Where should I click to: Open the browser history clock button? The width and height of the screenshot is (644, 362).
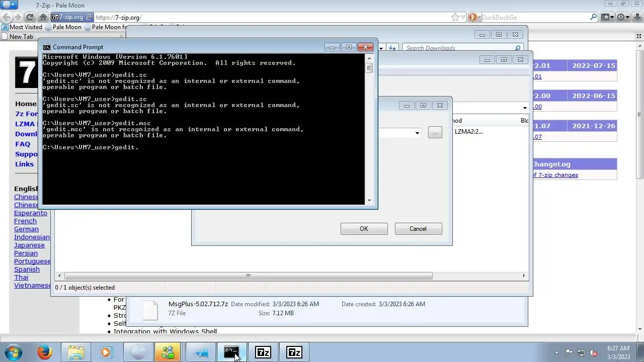(x=623, y=17)
